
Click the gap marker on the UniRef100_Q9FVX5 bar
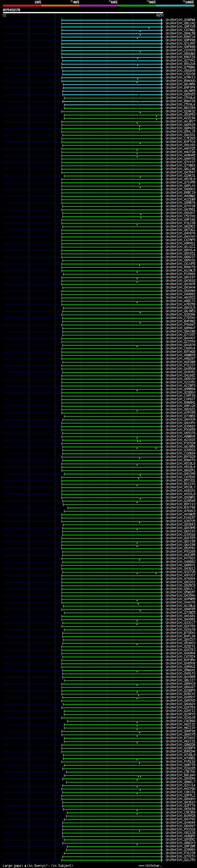click(x=149, y=28)
